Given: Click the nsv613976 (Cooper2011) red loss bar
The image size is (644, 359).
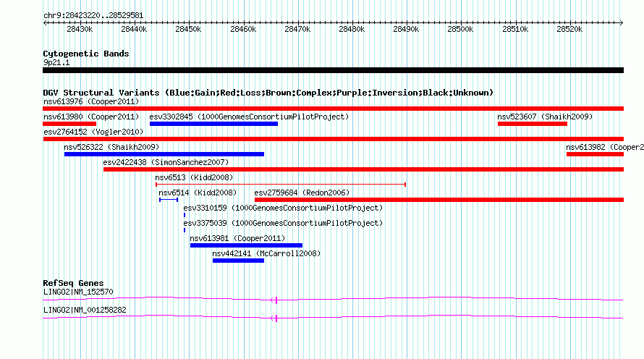Looking at the screenshot, I should (x=333, y=109).
